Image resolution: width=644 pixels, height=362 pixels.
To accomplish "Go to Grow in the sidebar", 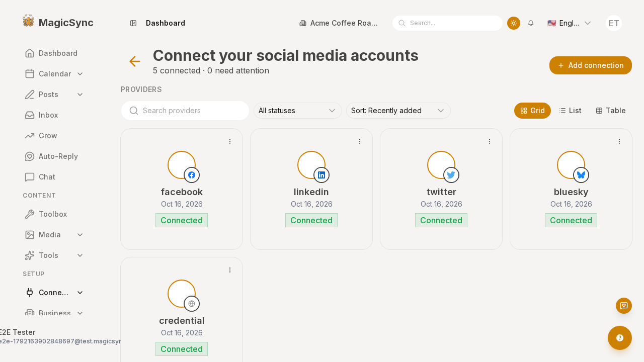I will tap(54, 136).
